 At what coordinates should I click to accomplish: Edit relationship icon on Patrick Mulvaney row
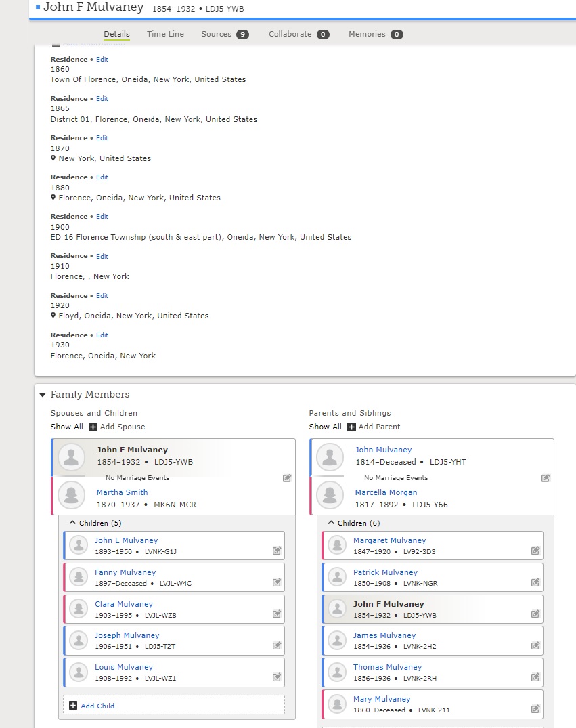[x=535, y=582]
